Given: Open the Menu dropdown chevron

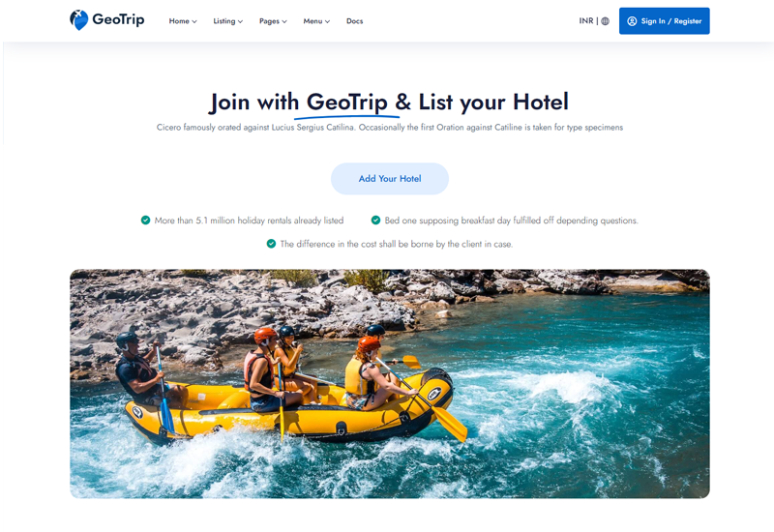Looking at the screenshot, I should click(327, 21).
